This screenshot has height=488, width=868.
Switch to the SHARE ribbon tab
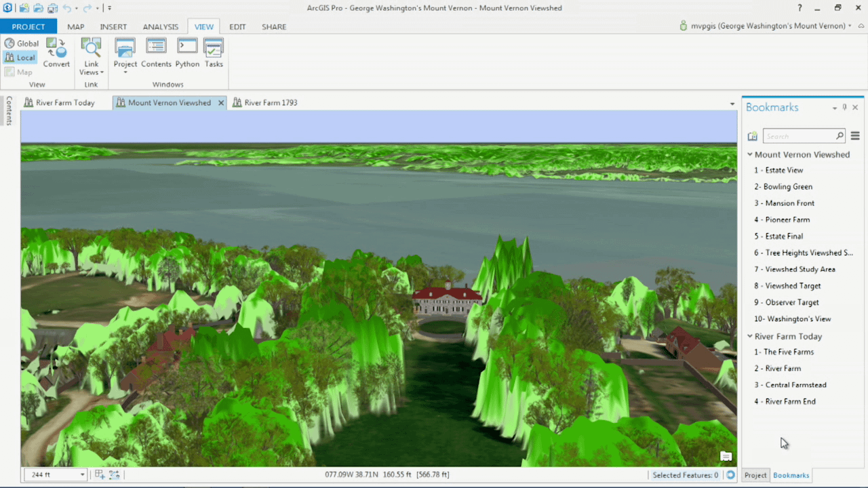(274, 26)
